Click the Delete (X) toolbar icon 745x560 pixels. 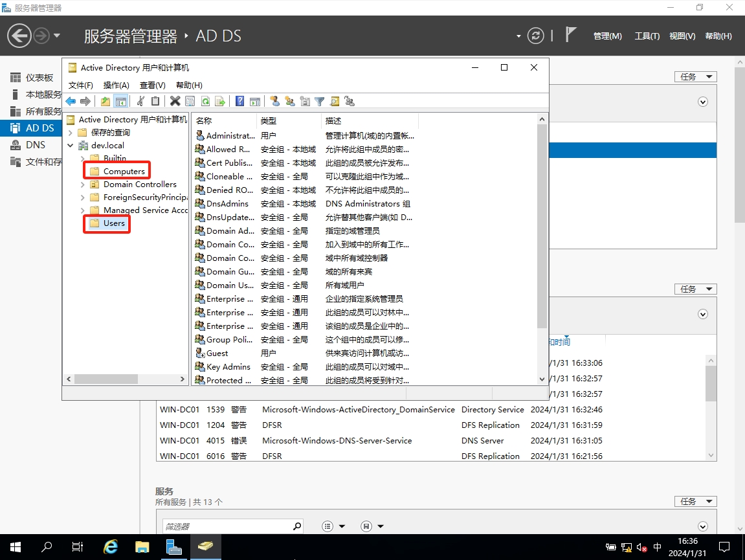(x=175, y=101)
